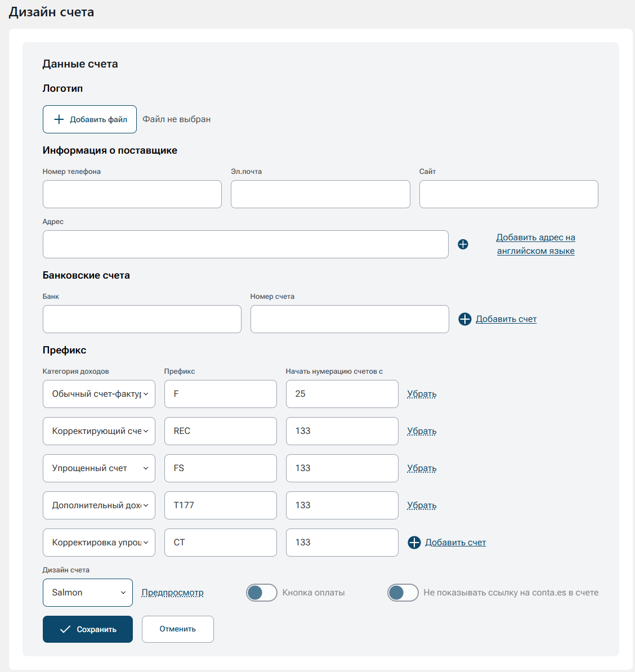Save the invoice design settings
Image resolution: width=635 pixels, height=672 pixels.
[x=88, y=629]
